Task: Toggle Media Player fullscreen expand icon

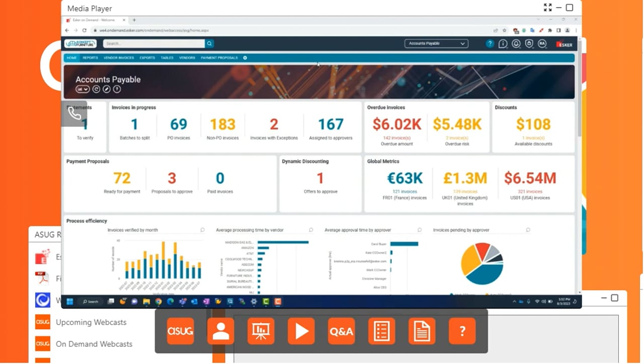Action: pos(547,8)
